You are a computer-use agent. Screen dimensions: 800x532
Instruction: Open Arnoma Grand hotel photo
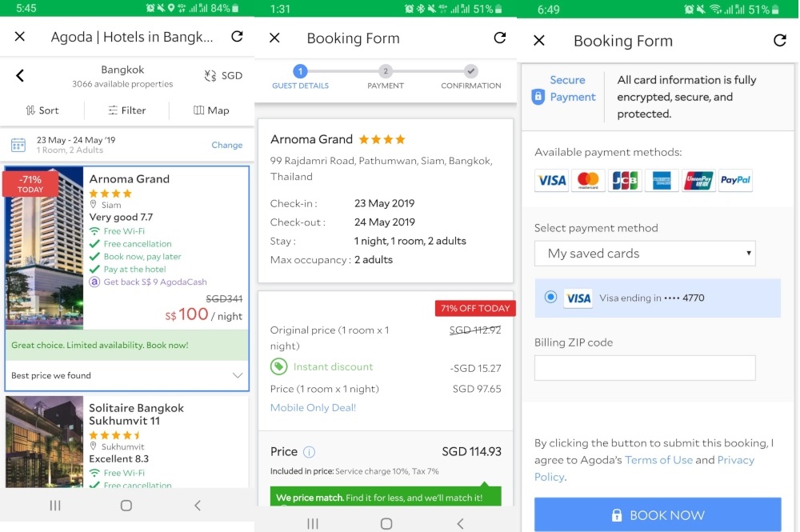tap(44, 248)
